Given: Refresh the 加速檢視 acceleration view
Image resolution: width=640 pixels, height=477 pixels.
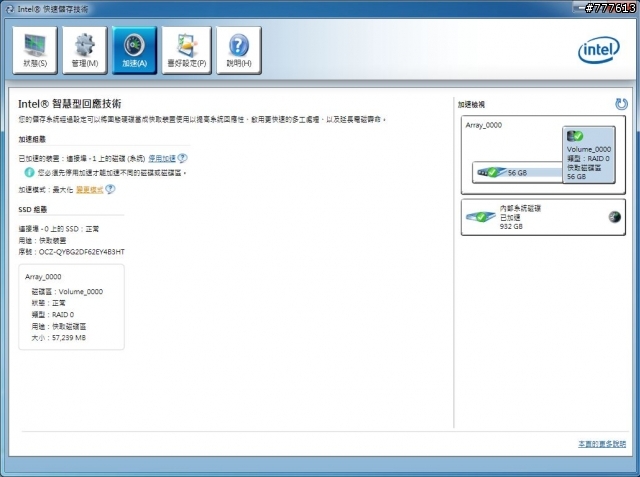Looking at the screenshot, I should pos(621,104).
